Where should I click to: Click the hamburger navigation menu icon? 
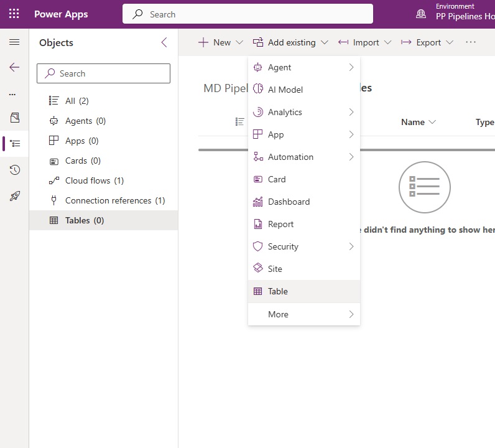[x=14, y=42]
